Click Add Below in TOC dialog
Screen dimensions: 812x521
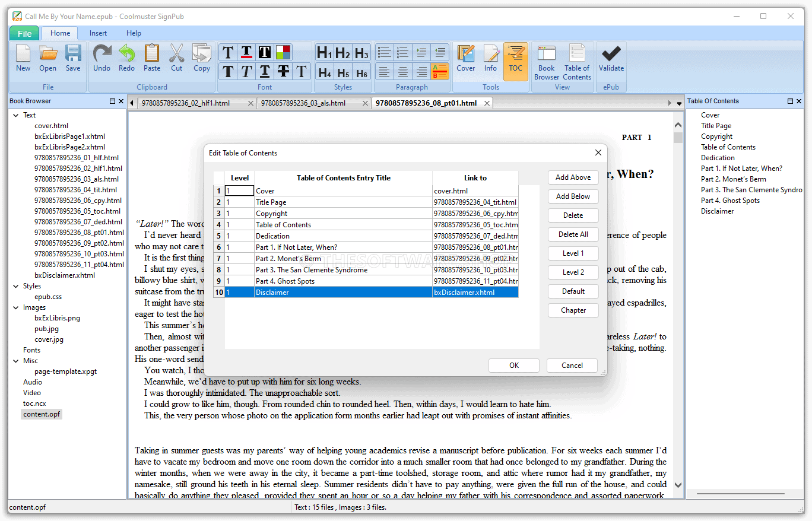point(573,196)
